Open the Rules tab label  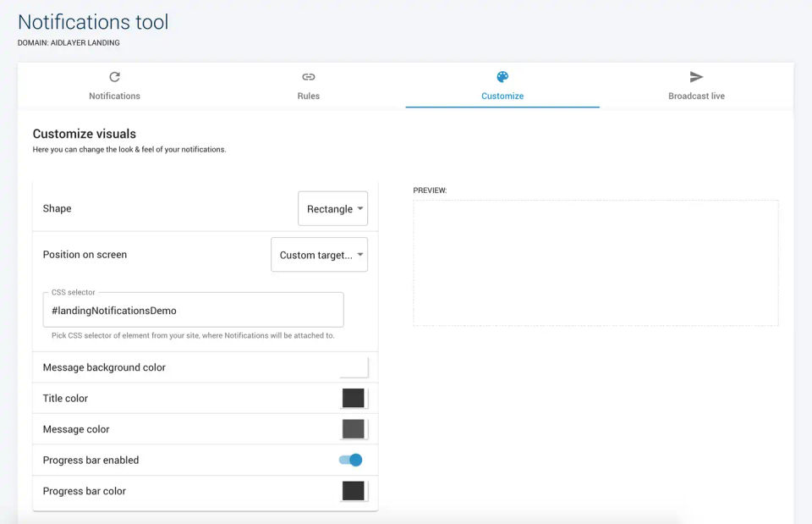(309, 96)
